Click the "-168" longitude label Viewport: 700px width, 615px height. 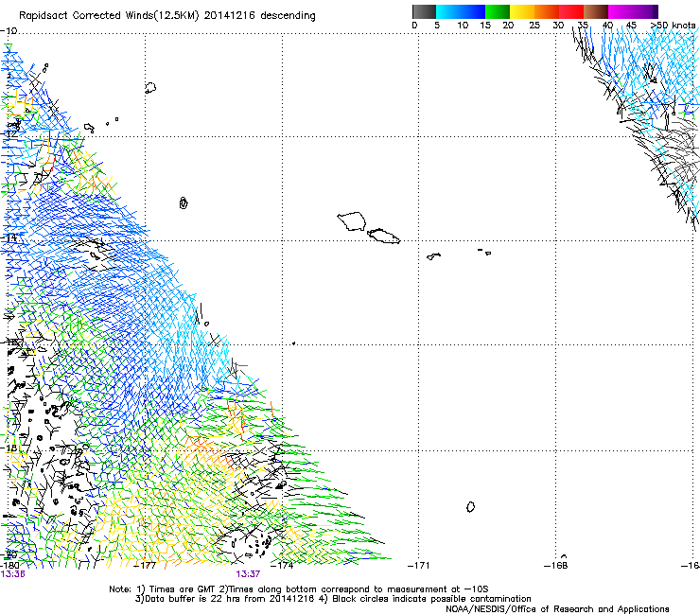556,566
